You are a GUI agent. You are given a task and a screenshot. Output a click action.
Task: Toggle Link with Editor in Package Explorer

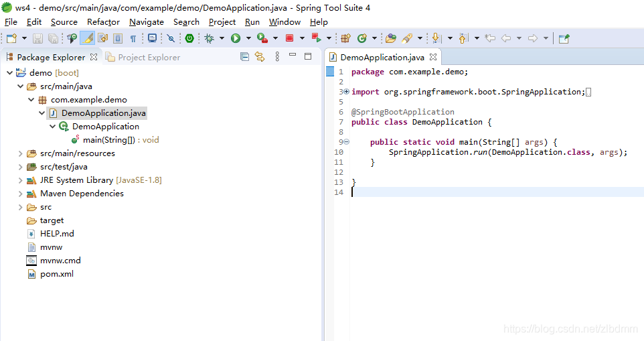click(260, 57)
